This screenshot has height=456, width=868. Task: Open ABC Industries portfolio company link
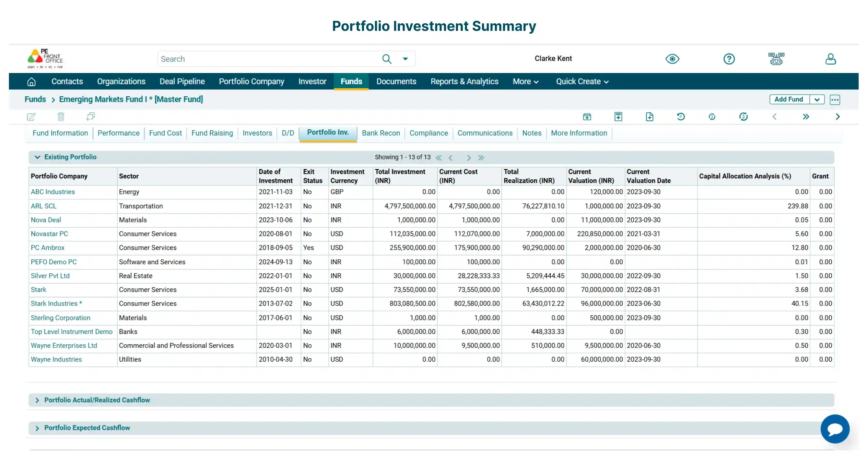pyautogui.click(x=53, y=192)
